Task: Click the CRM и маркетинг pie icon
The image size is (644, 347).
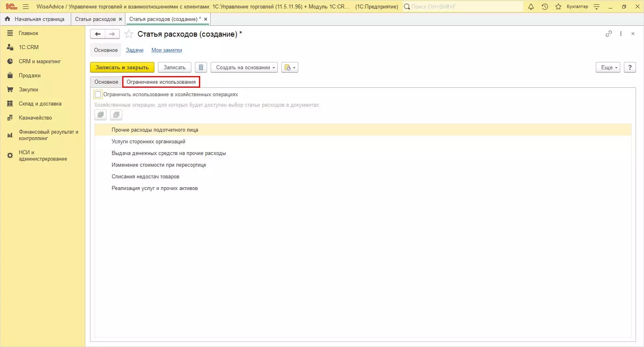Action: [x=10, y=61]
